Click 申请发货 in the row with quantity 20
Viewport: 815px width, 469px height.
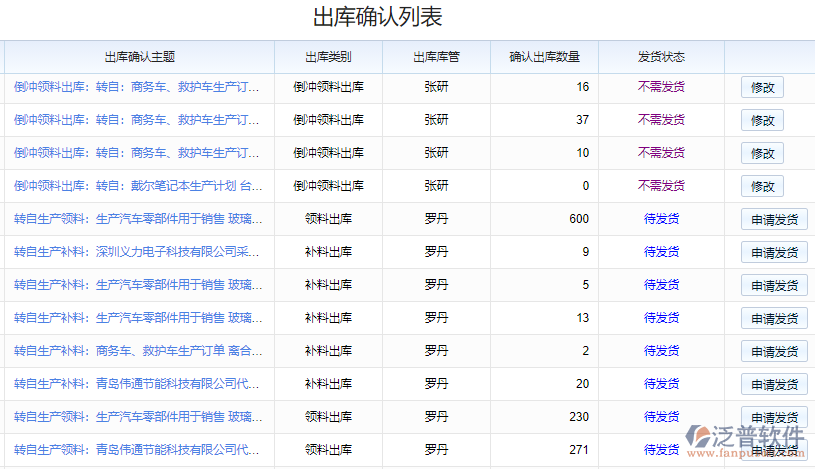click(774, 384)
